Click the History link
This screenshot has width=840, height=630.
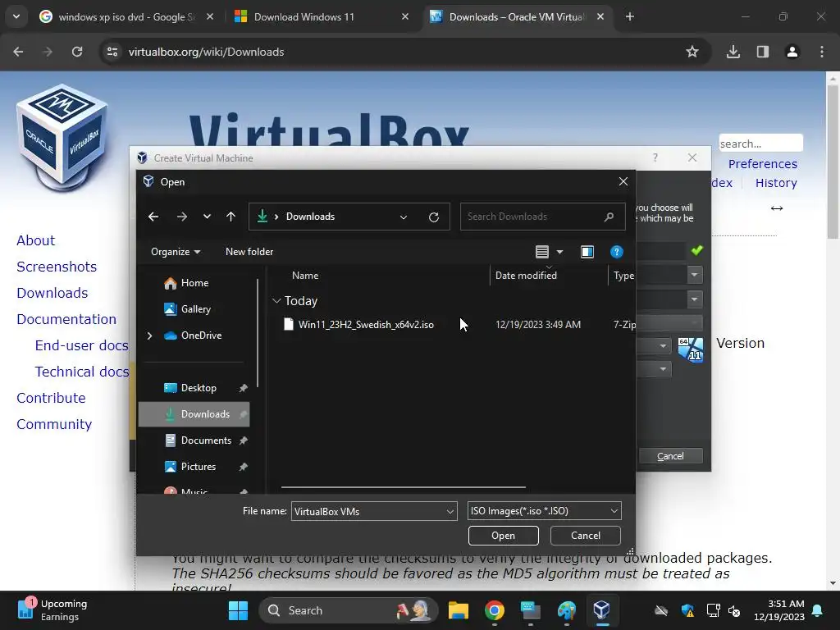(776, 183)
